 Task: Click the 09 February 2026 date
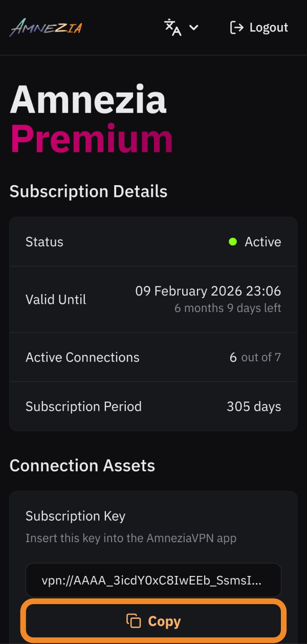coord(208,292)
